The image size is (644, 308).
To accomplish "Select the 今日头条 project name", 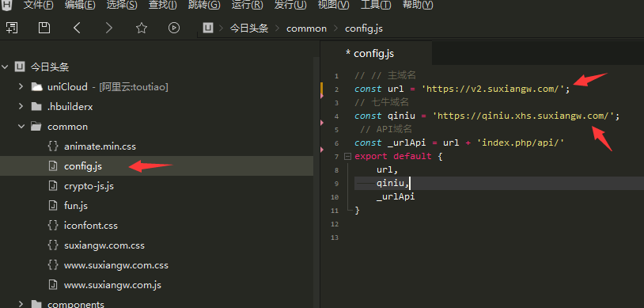I will click(50, 67).
